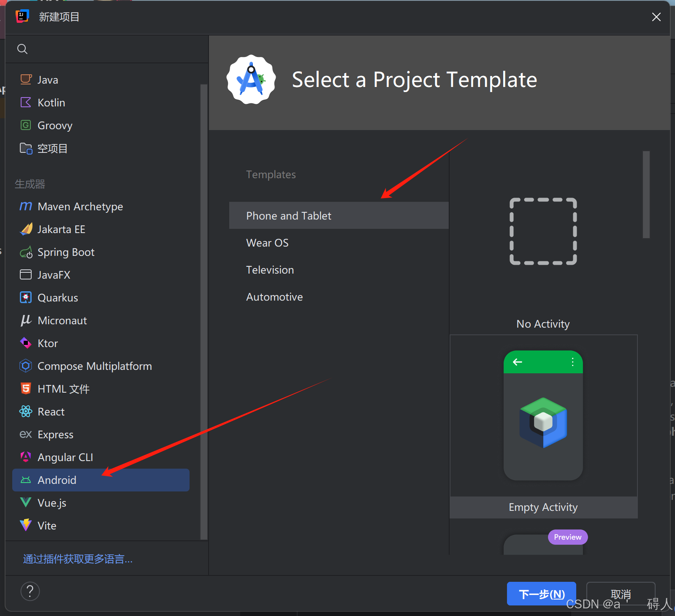Click the Compose Multiplatform hexagon icon
The width and height of the screenshot is (675, 616).
pos(26,366)
